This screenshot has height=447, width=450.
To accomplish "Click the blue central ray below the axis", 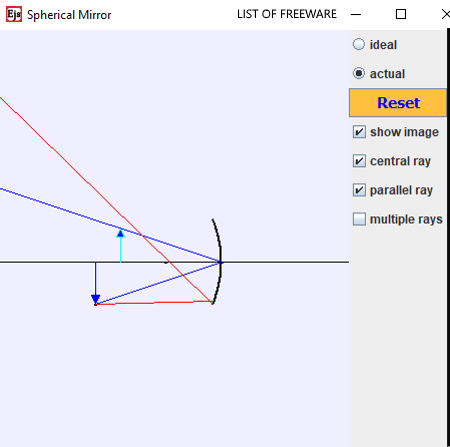I will coord(158,283).
